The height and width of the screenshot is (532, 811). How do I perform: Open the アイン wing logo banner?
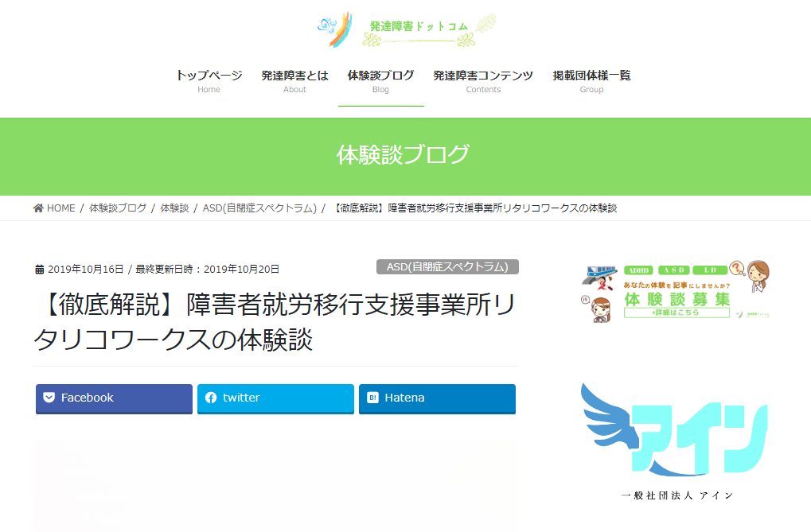(x=676, y=441)
